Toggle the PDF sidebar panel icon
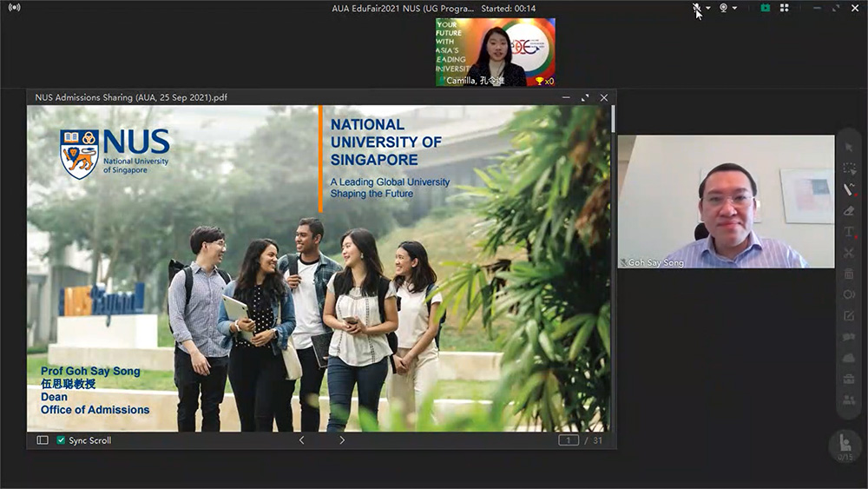 (43, 440)
